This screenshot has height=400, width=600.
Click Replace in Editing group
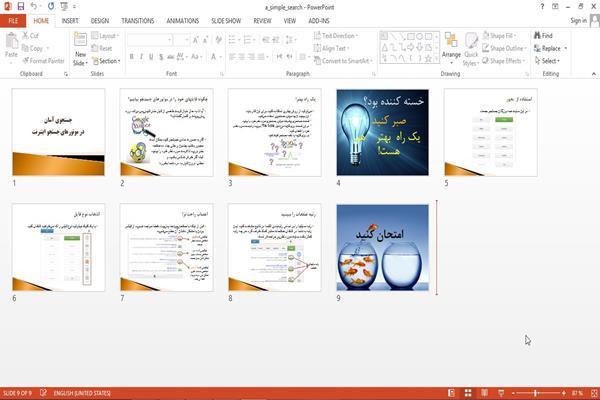tap(550, 48)
